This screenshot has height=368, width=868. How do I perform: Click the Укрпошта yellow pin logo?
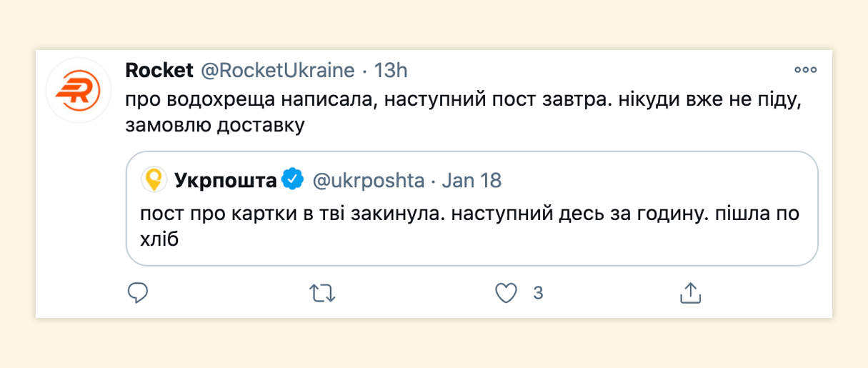coord(154,180)
